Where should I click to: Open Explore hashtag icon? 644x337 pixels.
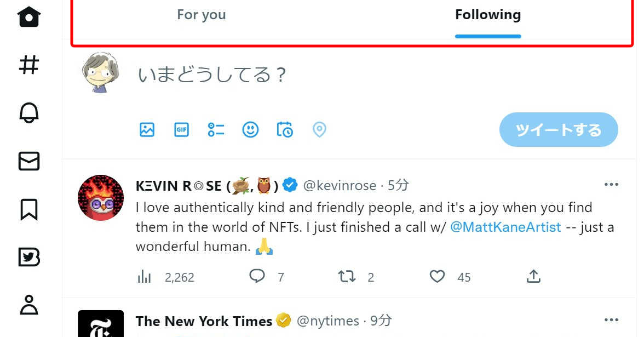[29, 65]
